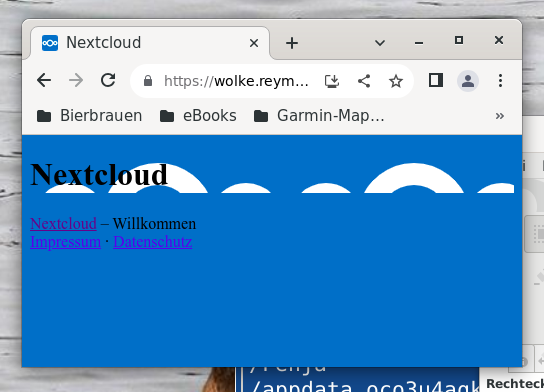
Task: Bookmark this page with star icon
Action: point(396,81)
